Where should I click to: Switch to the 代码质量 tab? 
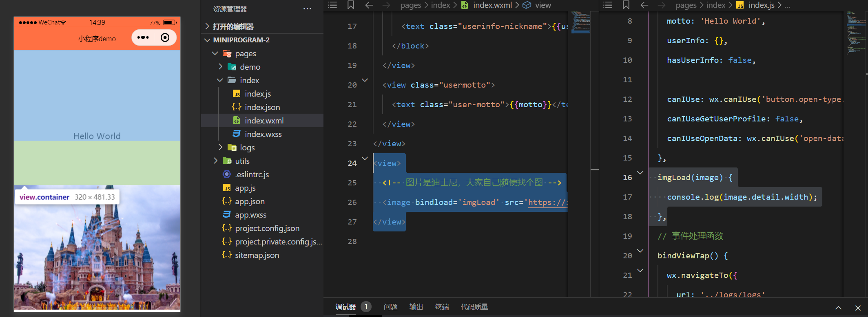click(474, 307)
